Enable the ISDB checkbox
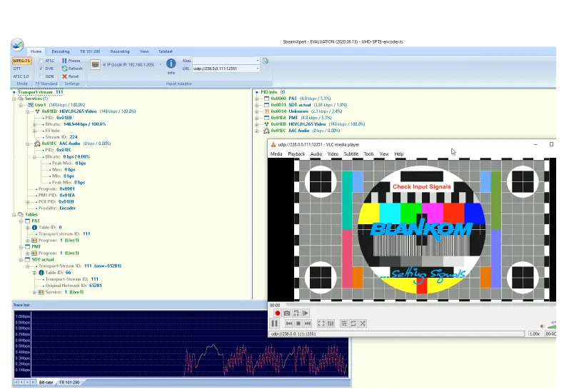Viewport: 574px width, 392px height. 41,76
